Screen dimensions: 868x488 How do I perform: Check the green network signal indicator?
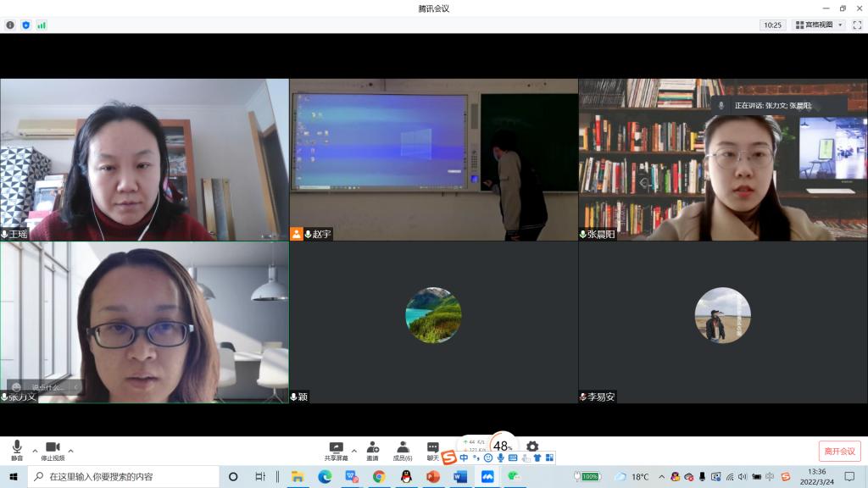tap(42, 25)
